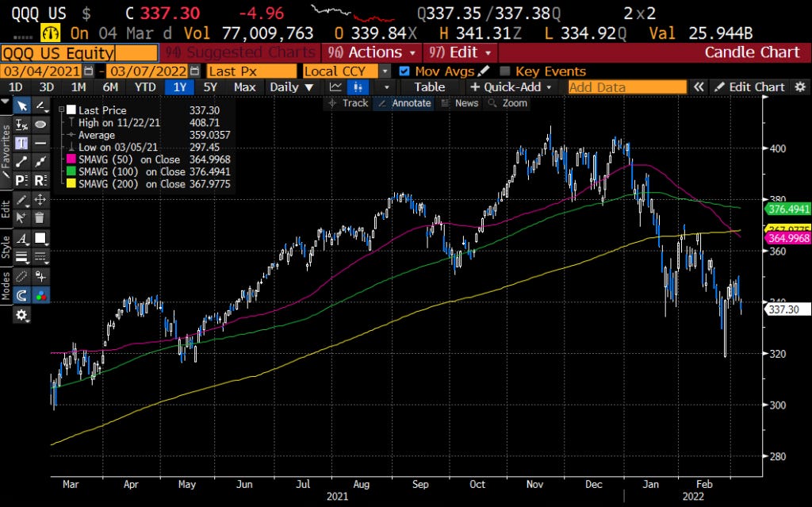Click the SMAVG (50) magenta swatch
This screenshot has height=507, width=812.
pyautogui.click(x=71, y=159)
